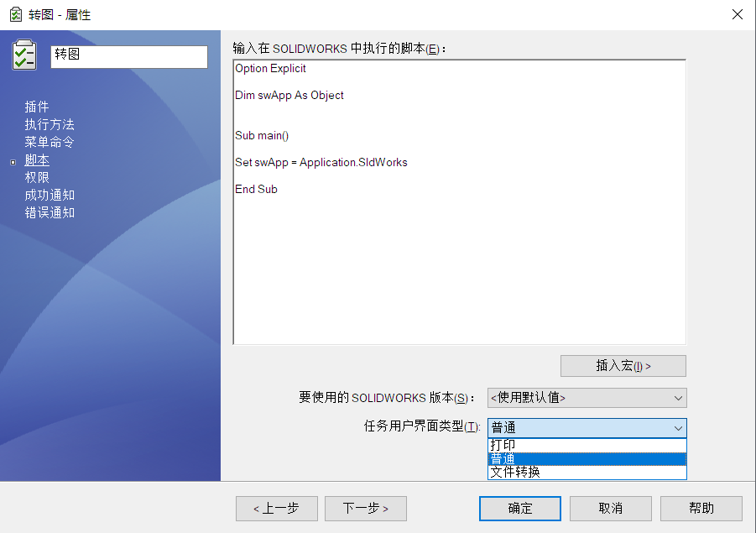This screenshot has width=756, height=533.
Task: Click the 确定 button
Action: 519,509
